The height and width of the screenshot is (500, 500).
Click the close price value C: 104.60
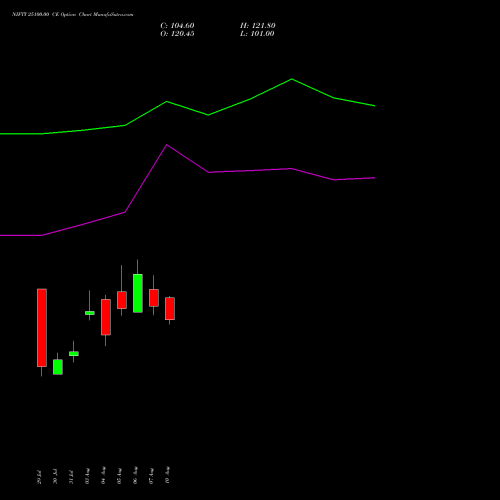(177, 26)
